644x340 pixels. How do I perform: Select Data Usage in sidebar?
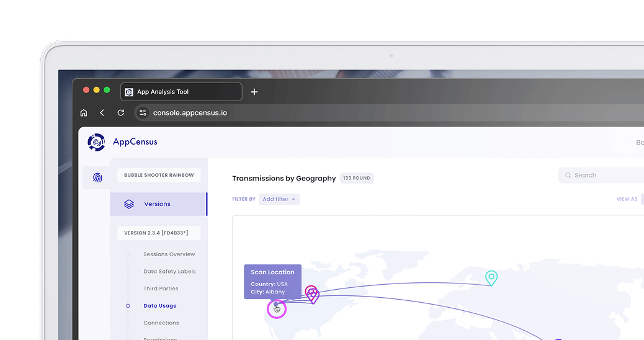(x=160, y=306)
